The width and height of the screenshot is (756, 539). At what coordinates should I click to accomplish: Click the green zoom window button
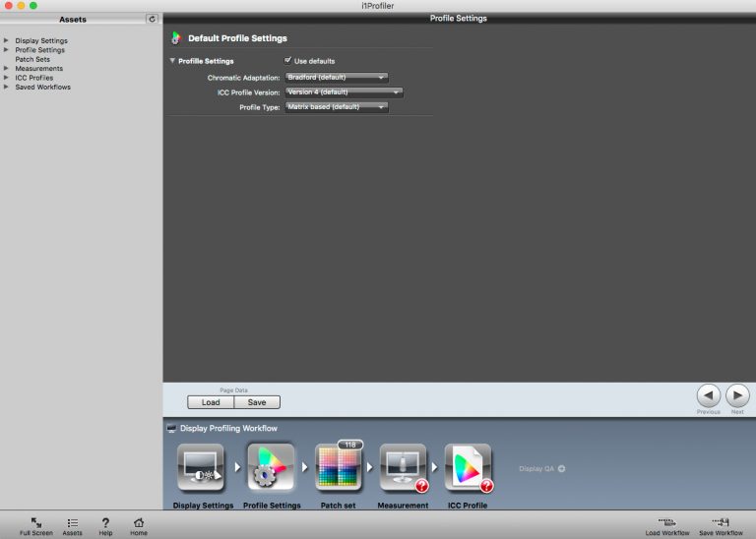33,5
